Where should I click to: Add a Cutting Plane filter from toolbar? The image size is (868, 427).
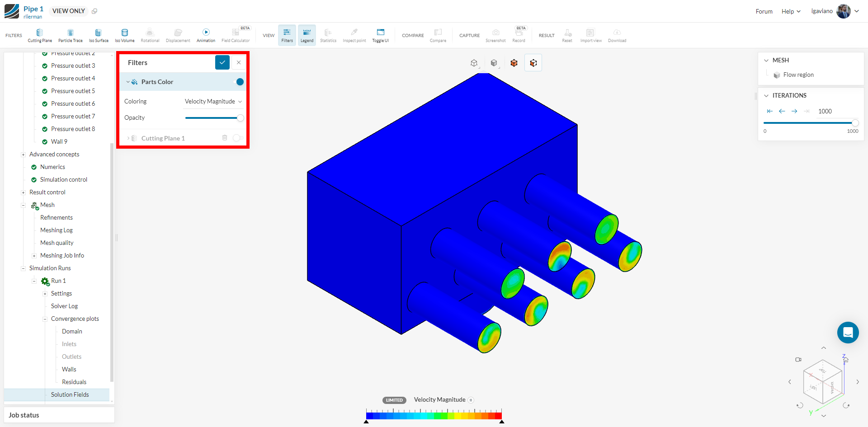pyautogui.click(x=40, y=35)
